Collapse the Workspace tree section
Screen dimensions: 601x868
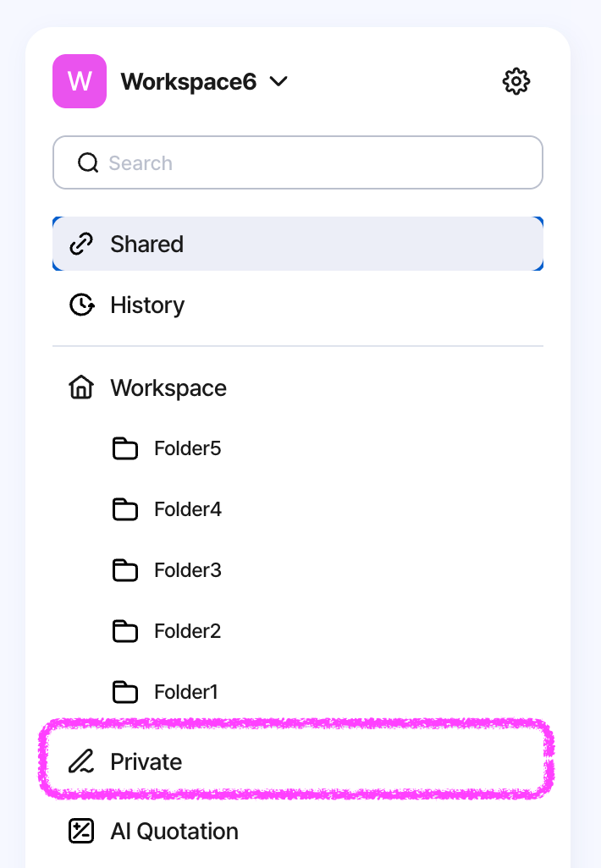(x=298, y=387)
